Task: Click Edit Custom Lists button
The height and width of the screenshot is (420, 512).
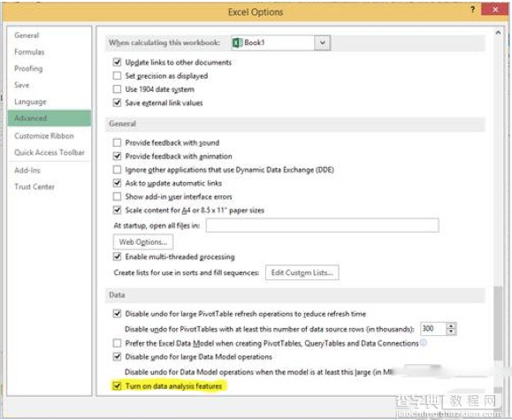Action: point(302,272)
